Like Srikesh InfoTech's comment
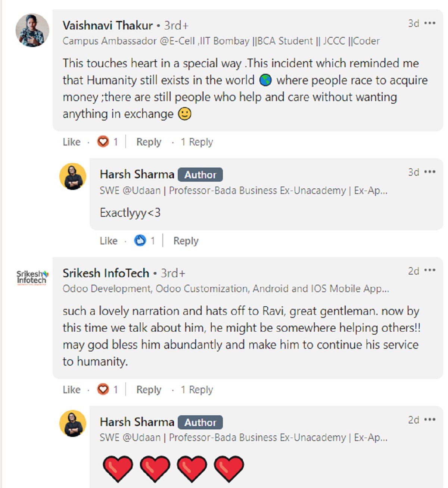Image resolution: width=448 pixels, height=488 pixels. click(x=71, y=390)
